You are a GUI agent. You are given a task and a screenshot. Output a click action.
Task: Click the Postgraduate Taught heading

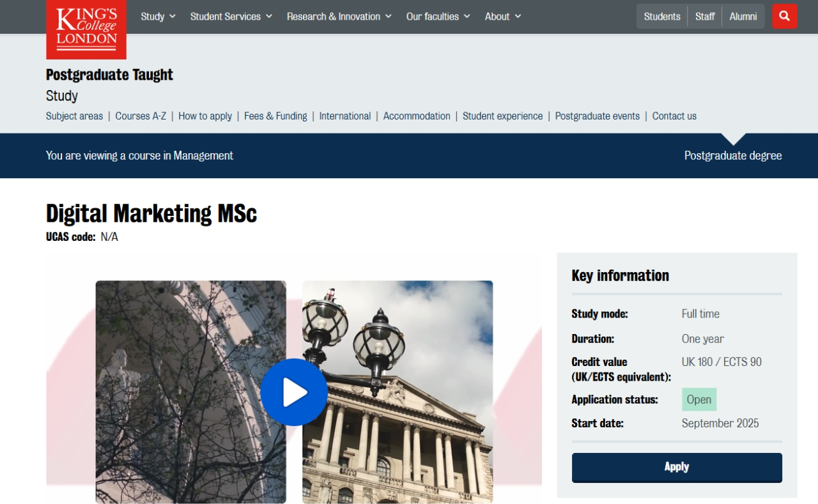[x=109, y=75]
